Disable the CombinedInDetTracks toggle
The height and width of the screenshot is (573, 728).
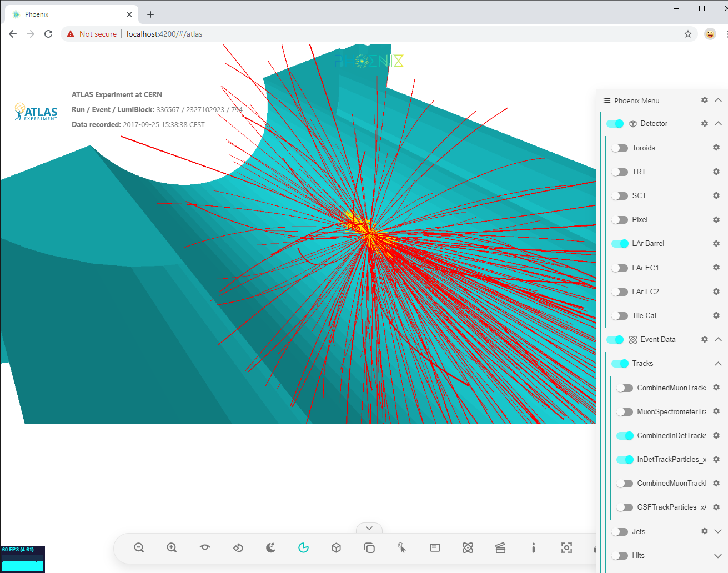tap(625, 435)
